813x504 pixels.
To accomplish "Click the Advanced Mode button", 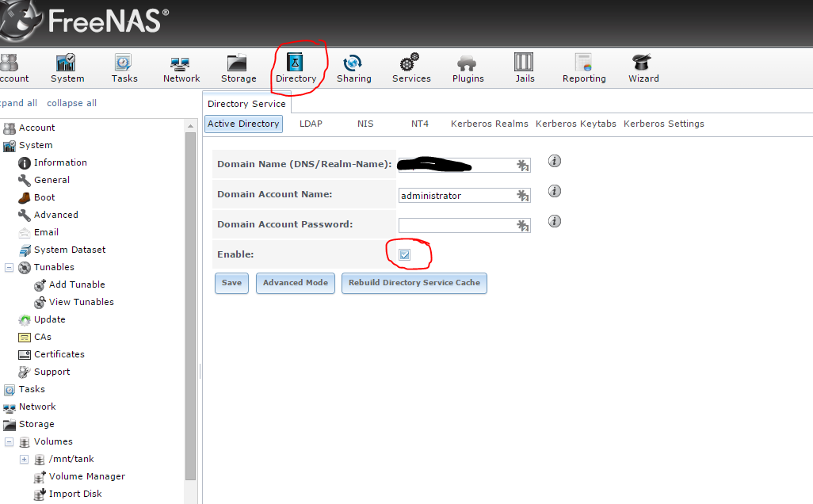I will 295,283.
